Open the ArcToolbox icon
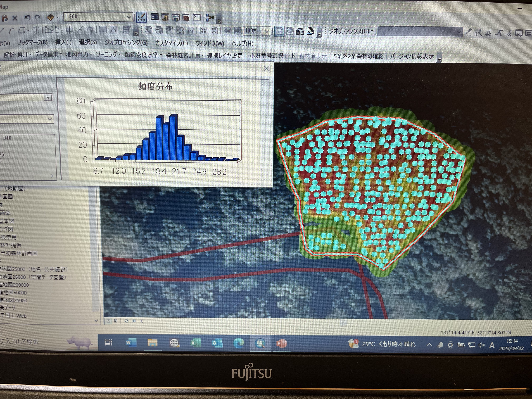Viewport: 532px width, 399px height. pos(186,17)
